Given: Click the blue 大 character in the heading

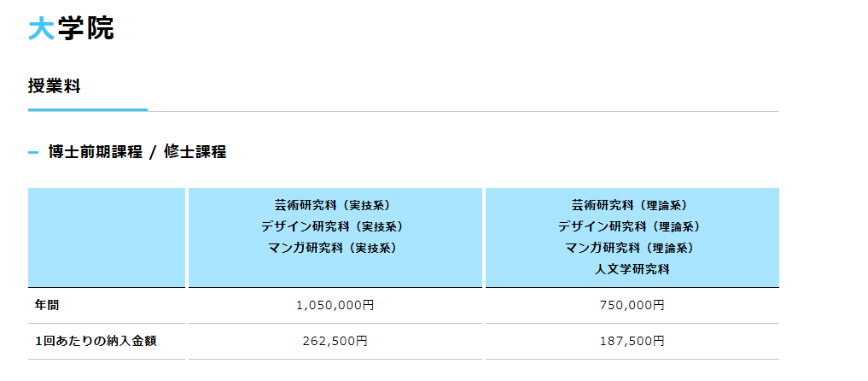Looking at the screenshot, I should [x=42, y=28].
